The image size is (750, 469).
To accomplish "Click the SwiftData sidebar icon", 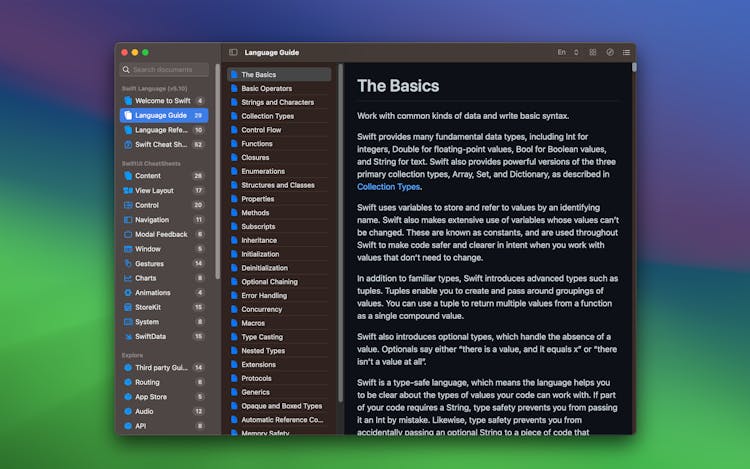I will pyautogui.click(x=128, y=337).
